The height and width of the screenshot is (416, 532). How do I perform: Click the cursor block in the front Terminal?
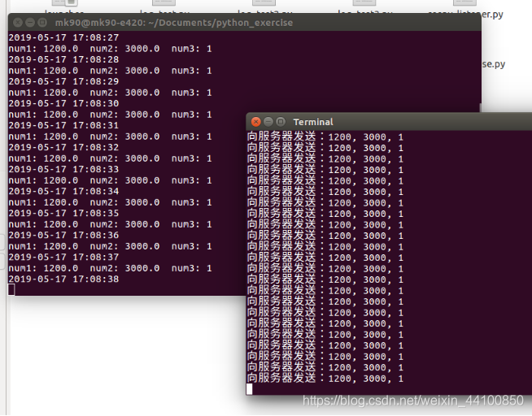(x=250, y=389)
